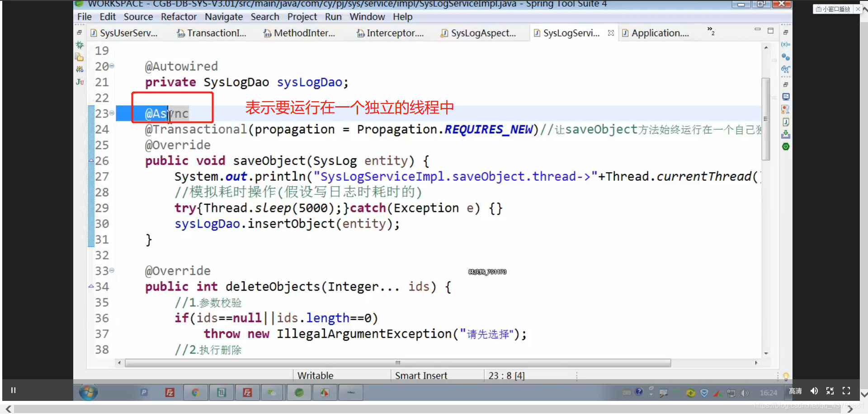Restore the left view stack icon
The height and width of the screenshot is (414, 868).
(80, 33)
